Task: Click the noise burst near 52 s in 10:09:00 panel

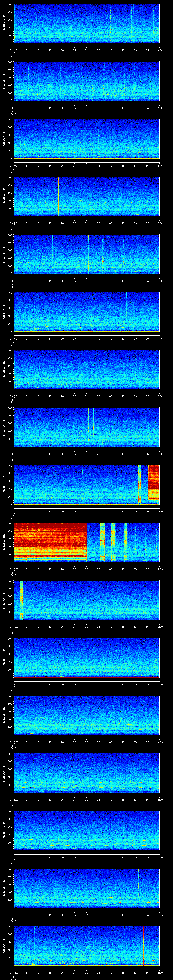Action: pyautogui.click(x=140, y=485)
